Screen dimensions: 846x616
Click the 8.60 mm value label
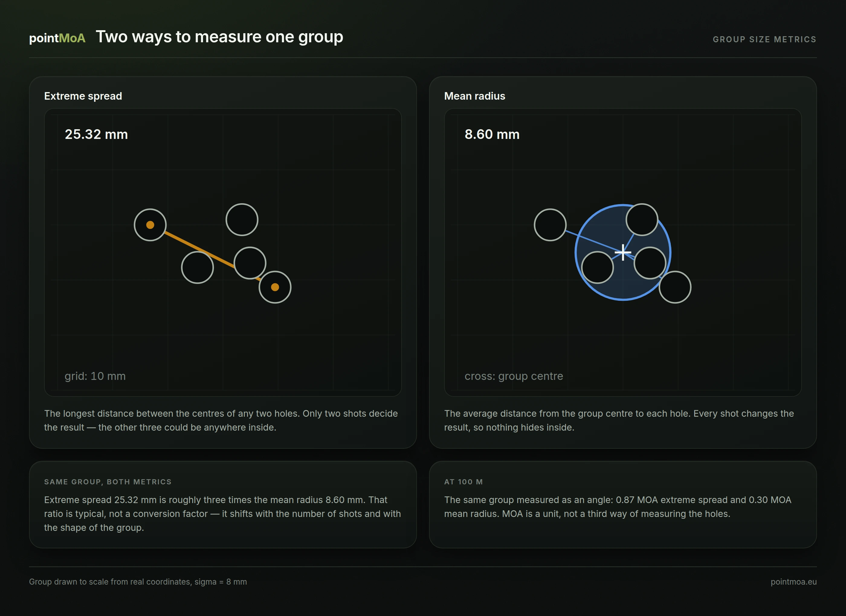pyautogui.click(x=492, y=134)
